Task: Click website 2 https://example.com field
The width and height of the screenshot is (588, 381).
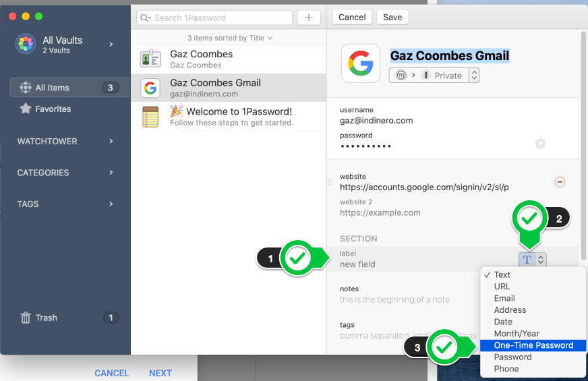Action: (x=380, y=212)
